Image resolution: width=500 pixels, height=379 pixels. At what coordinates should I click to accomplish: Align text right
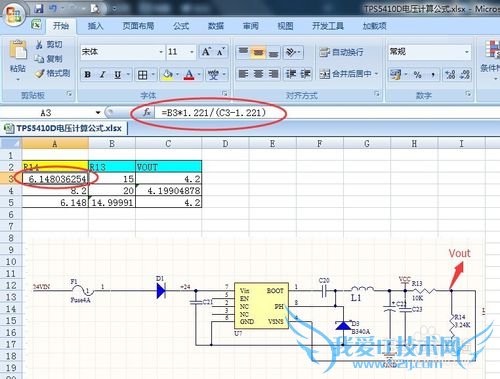point(274,74)
